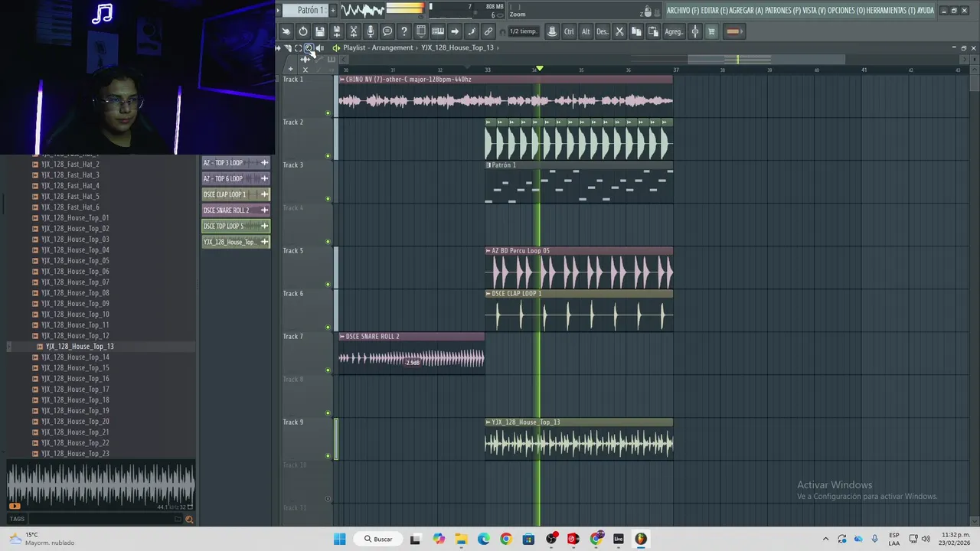Play sample preview with orange play button

[x=14, y=506]
